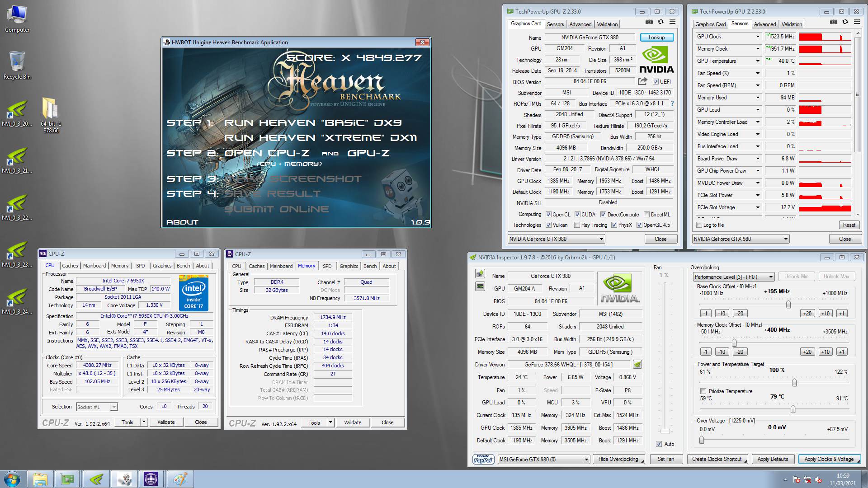
Task: Open the NVI_0_3_21 desktop shortcut
Action: click(x=17, y=161)
